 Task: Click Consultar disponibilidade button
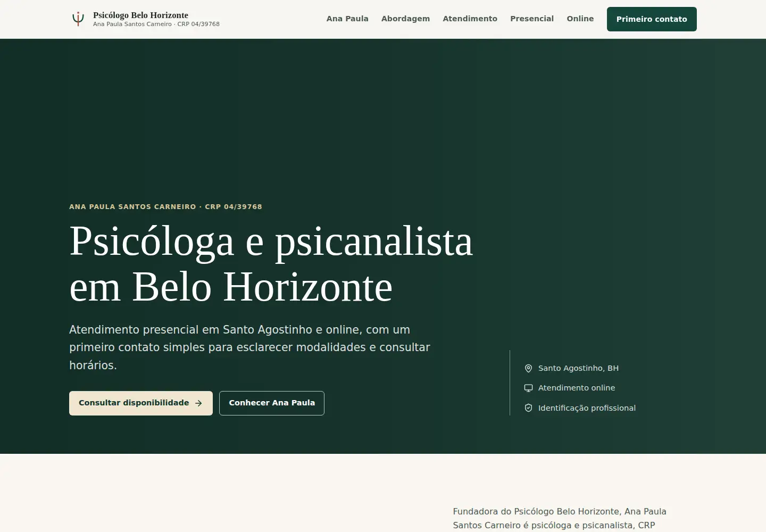click(141, 403)
